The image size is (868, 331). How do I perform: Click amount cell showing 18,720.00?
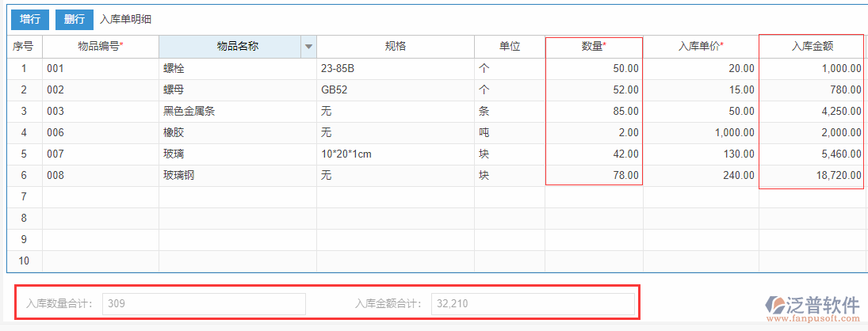tap(811, 176)
